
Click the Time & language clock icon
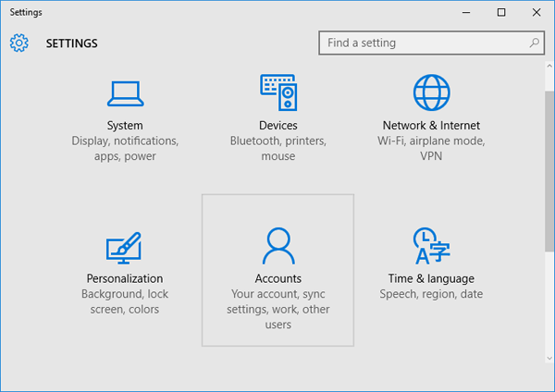pyautogui.click(x=430, y=246)
